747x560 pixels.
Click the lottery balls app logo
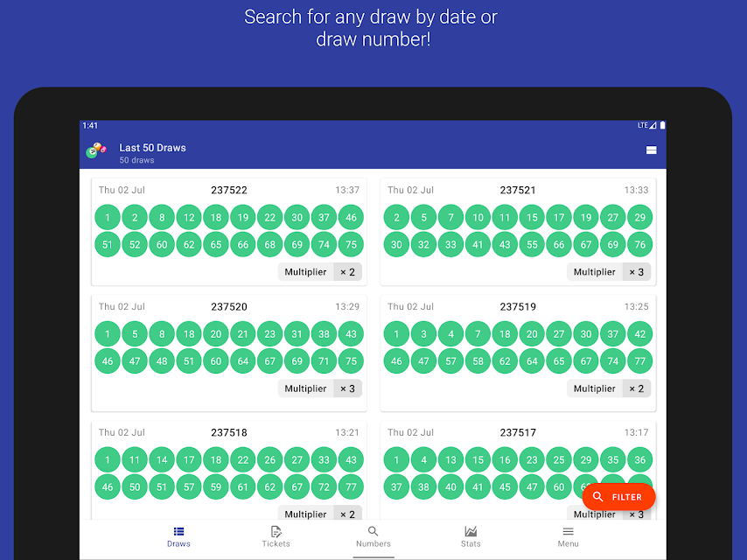[96, 150]
